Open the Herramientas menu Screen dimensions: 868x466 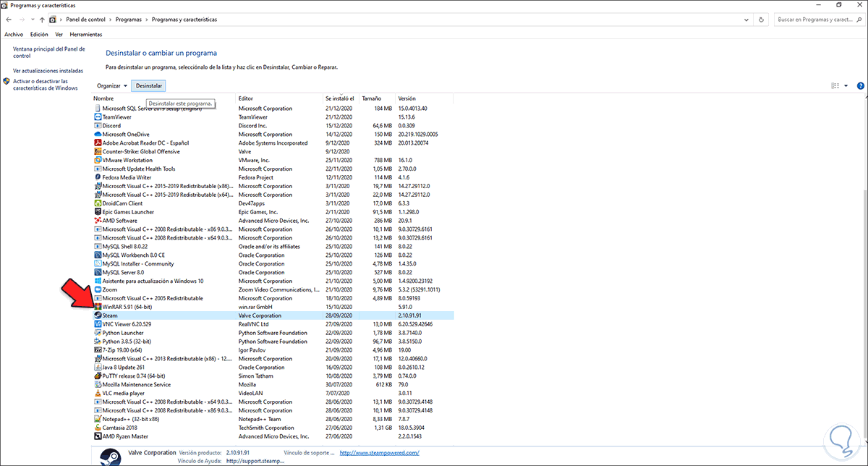(86, 34)
